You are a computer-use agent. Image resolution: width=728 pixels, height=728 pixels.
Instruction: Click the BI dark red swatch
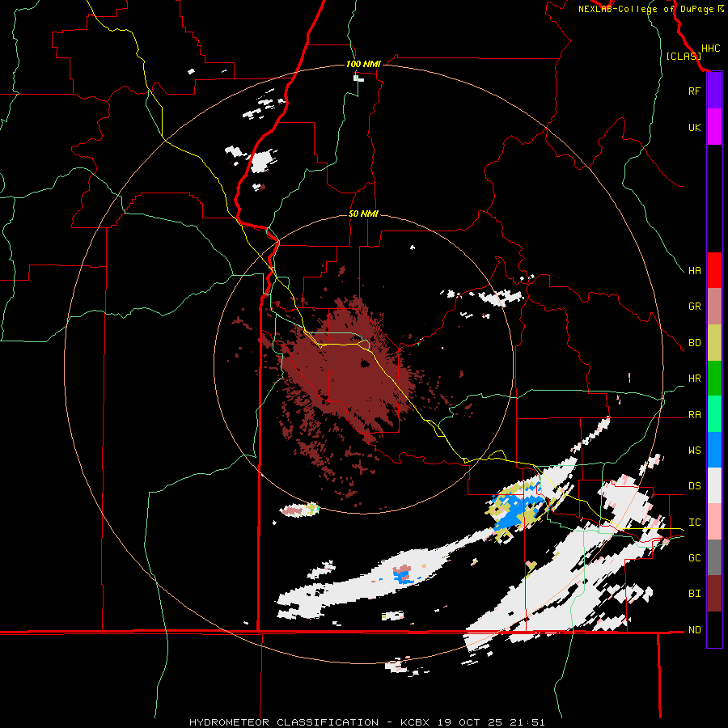click(714, 594)
